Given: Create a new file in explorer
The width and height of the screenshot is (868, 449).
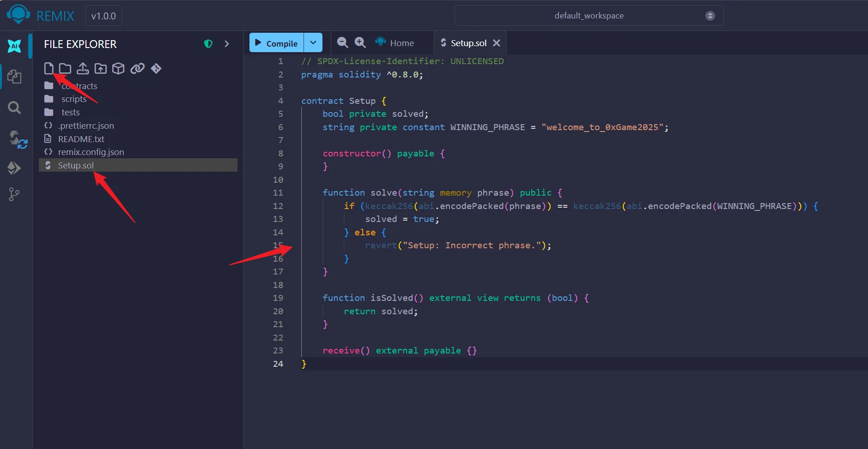Looking at the screenshot, I should click(49, 69).
